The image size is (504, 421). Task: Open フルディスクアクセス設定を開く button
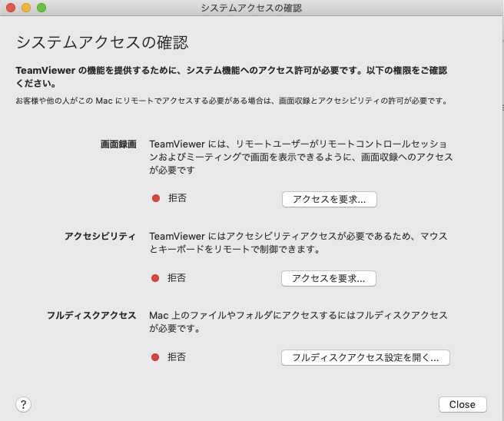366,357
